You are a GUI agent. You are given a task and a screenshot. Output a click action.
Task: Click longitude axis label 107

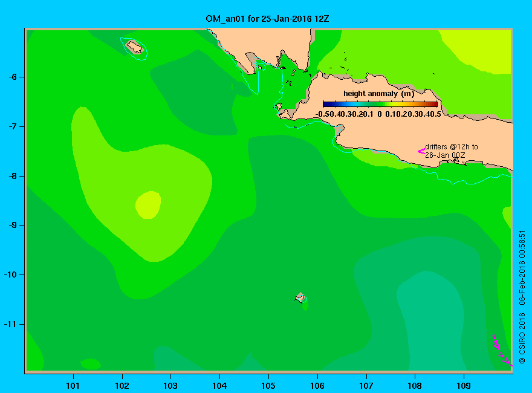tap(366, 386)
